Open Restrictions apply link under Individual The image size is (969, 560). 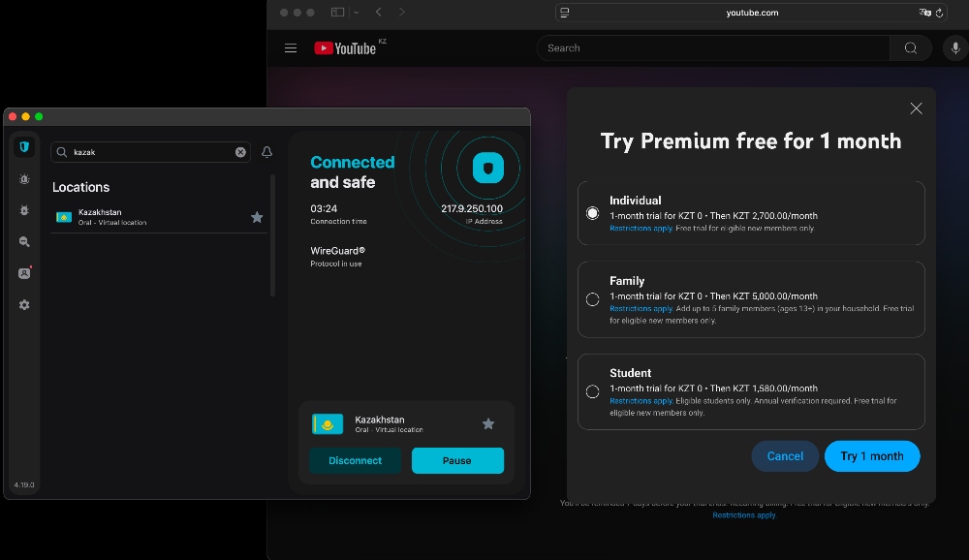tap(641, 228)
